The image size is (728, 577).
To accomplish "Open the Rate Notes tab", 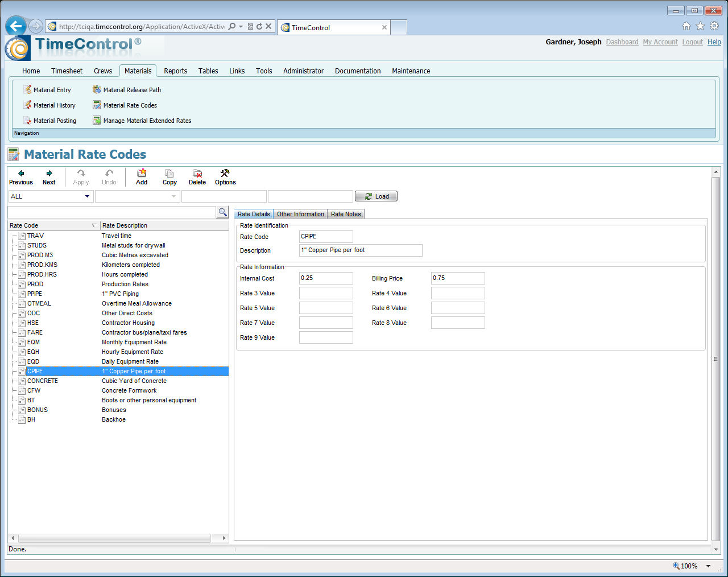I will 346,214.
